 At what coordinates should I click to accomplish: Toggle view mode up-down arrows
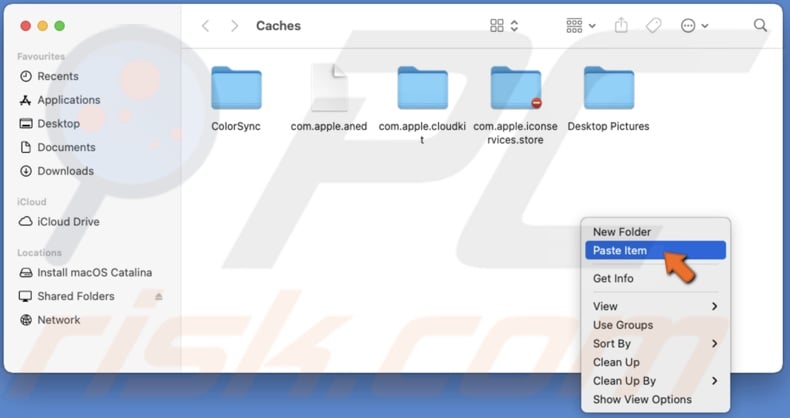pyautogui.click(x=514, y=26)
